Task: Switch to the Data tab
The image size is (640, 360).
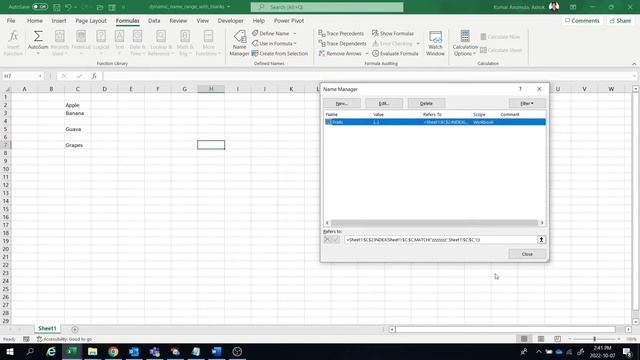Action: (154, 20)
